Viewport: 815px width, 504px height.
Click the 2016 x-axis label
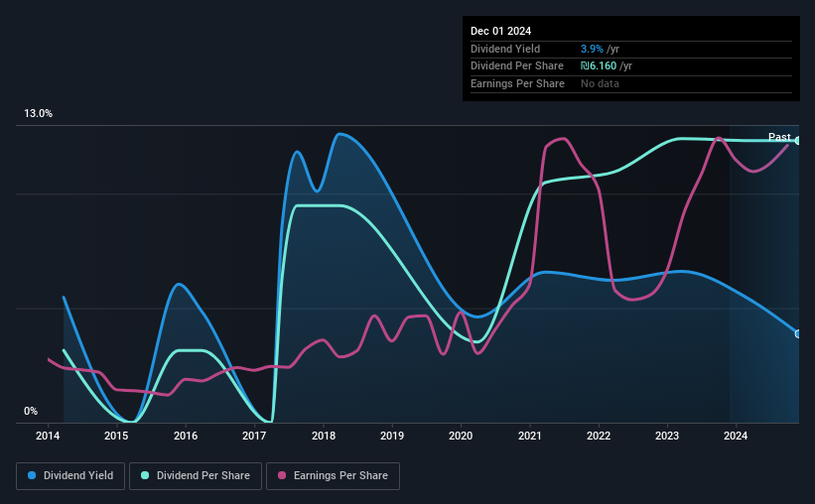coord(186,436)
